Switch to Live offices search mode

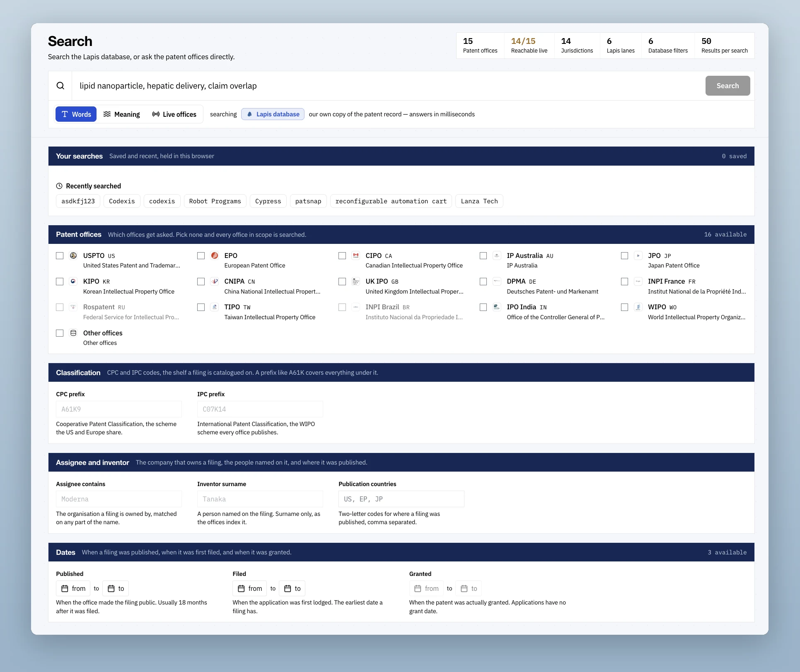click(x=174, y=114)
